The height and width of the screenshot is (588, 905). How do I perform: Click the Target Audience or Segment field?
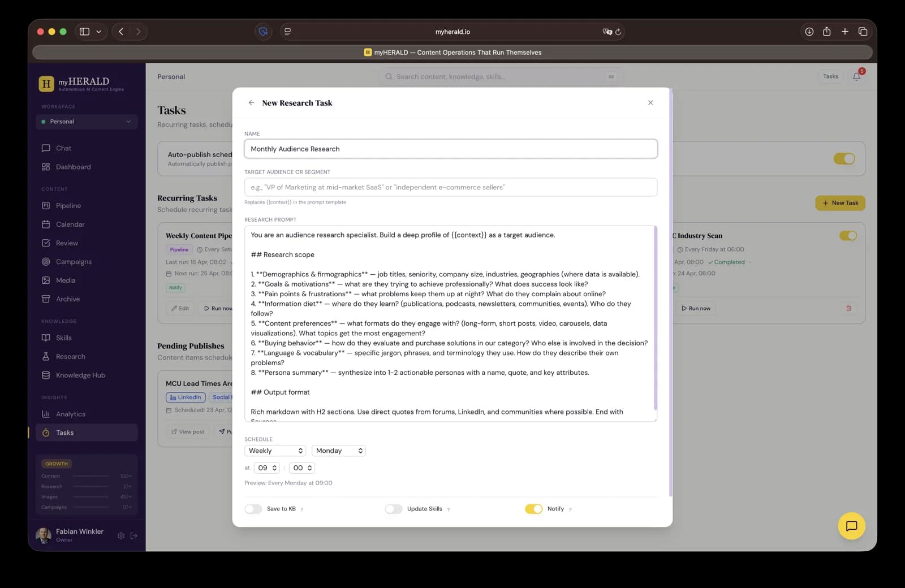451,187
